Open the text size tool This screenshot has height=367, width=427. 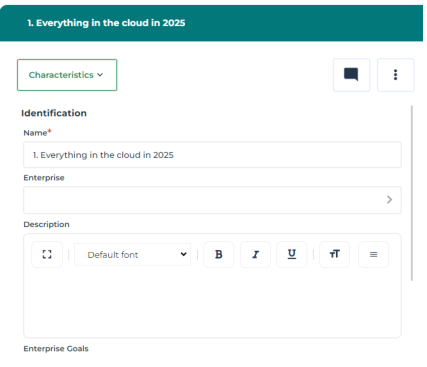[x=335, y=255]
